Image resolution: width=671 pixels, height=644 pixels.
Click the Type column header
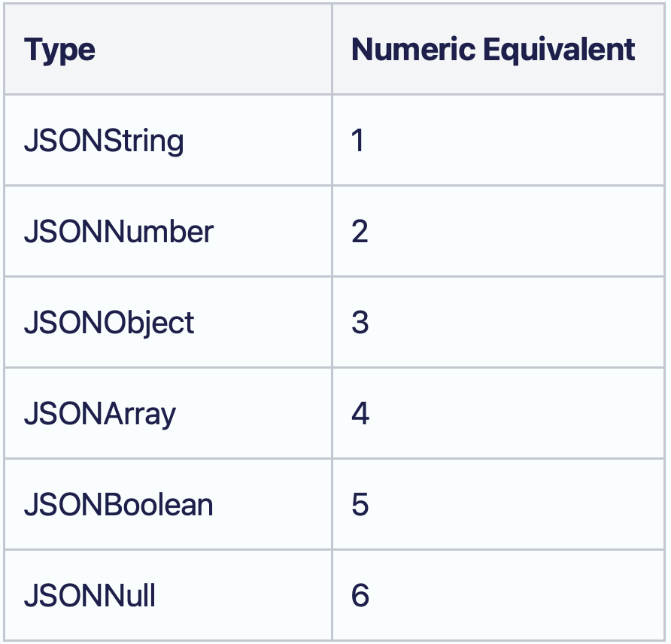(60, 50)
